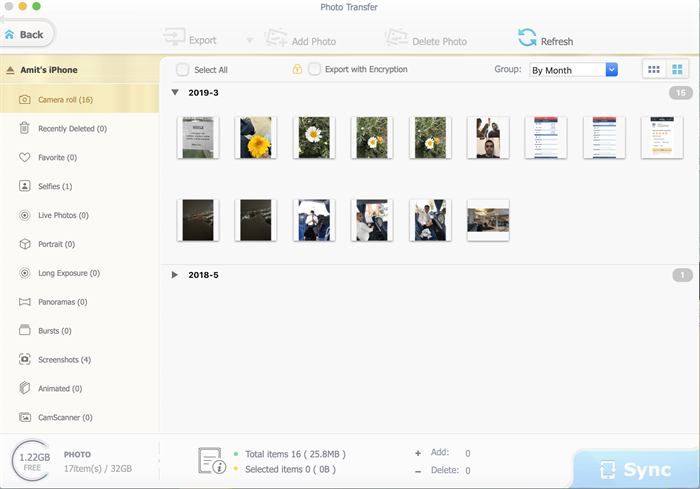This screenshot has width=700, height=489.
Task: Select Selfies (1) in the sidebar
Action: 55,186
